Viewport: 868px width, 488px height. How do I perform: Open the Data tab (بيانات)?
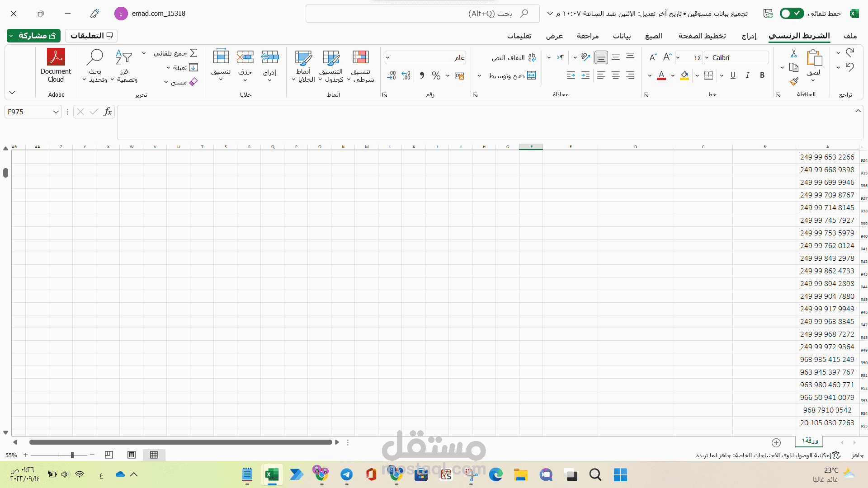pos(622,36)
